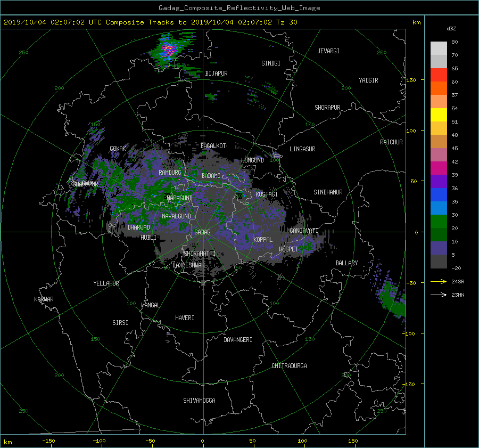Click the white 23MN track arrow
The width and height of the screenshot is (479, 448).
pos(439,295)
